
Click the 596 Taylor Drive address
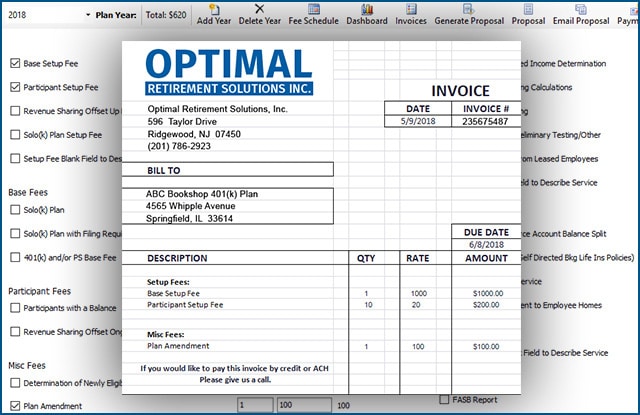point(182,122)
